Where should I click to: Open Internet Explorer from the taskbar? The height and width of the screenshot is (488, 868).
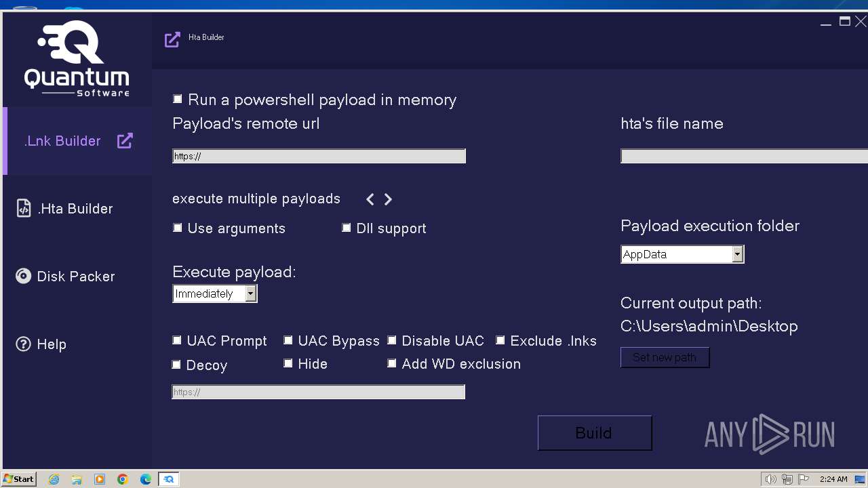(54, 479)
